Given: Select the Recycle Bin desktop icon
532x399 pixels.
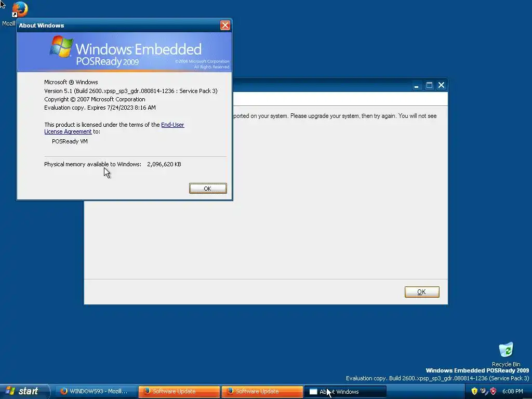Looking at the screenshot, I should point(506,354).
